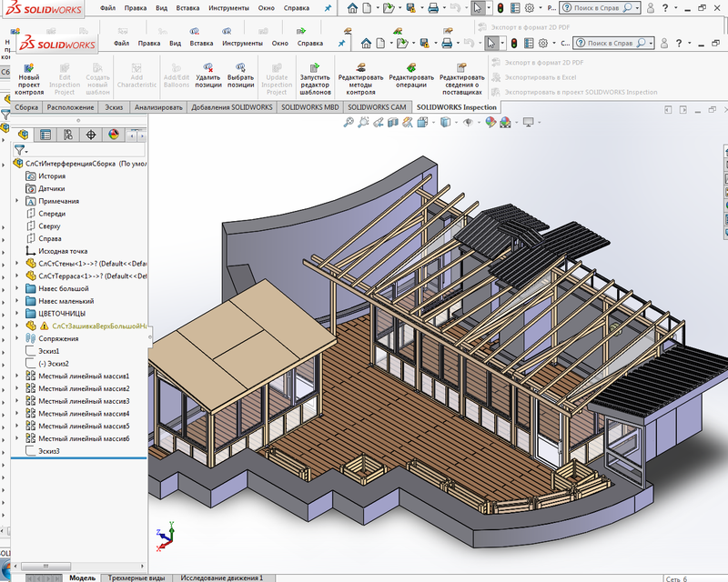Open the ConfigurationManager panel icon
Viewport: 728px width, 582px height.
click(x=68, y=135)
